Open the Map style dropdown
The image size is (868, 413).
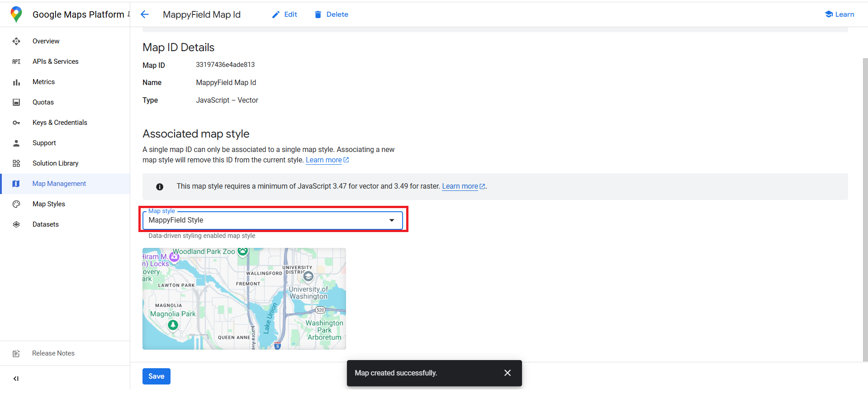391,220
